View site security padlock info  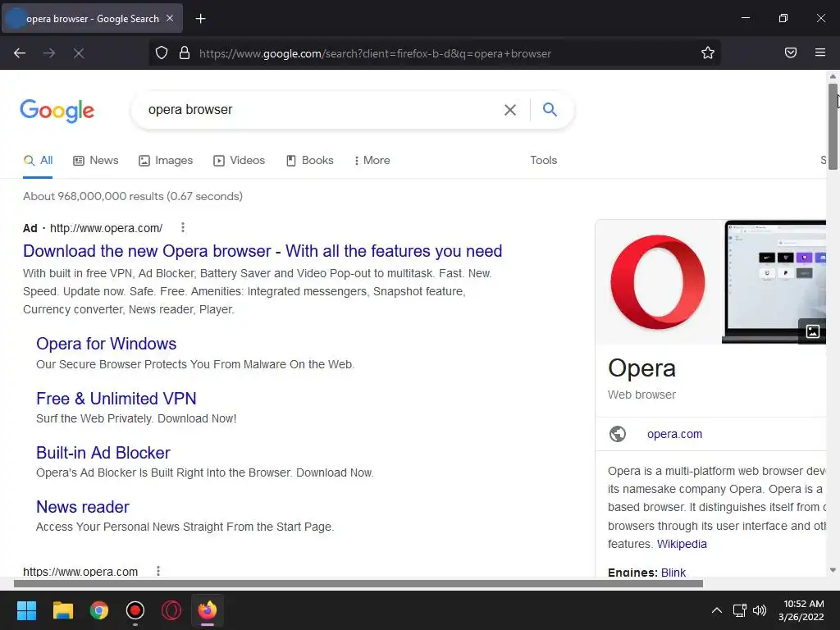(x=185, y=52)
